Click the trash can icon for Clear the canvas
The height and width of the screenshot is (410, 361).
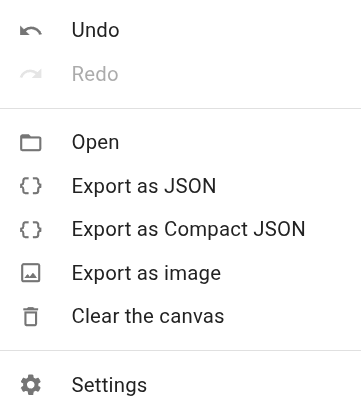tap(31, 316)
